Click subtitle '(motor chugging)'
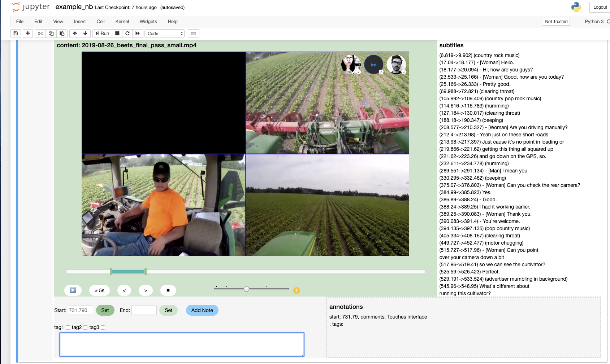 coord(481,243)
